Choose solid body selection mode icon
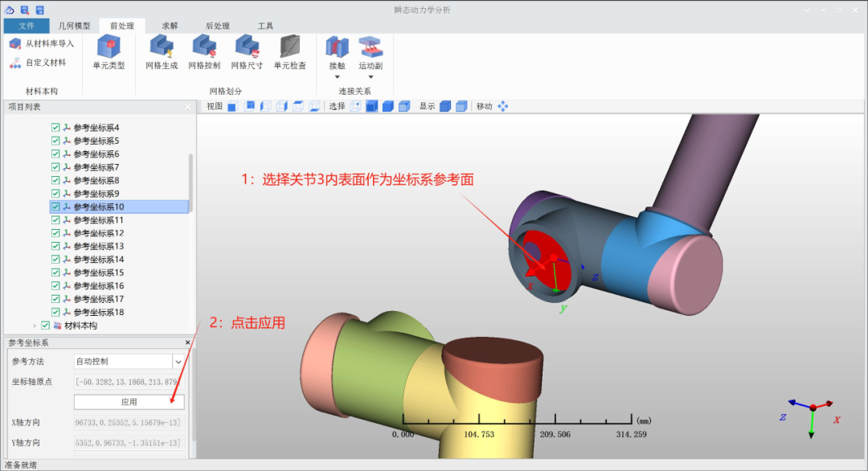Viewport: 868px width, 471px height. point(388,106)
